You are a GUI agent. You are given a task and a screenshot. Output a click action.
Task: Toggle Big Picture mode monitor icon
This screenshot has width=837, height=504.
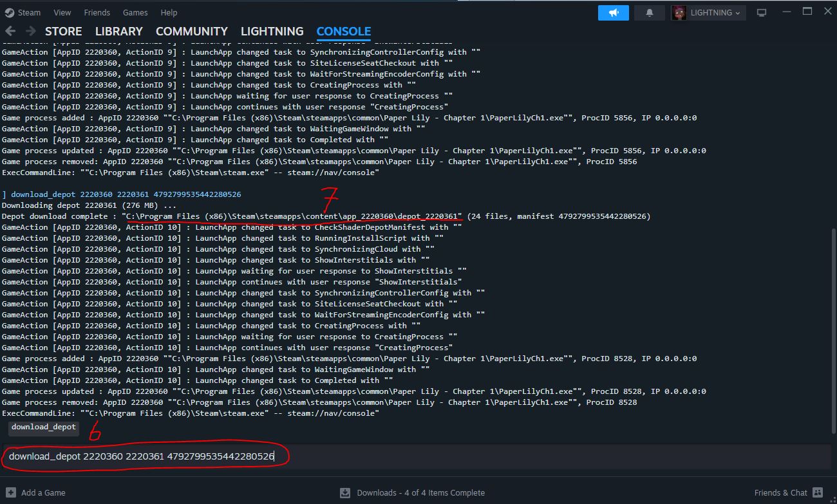point(761,12)
